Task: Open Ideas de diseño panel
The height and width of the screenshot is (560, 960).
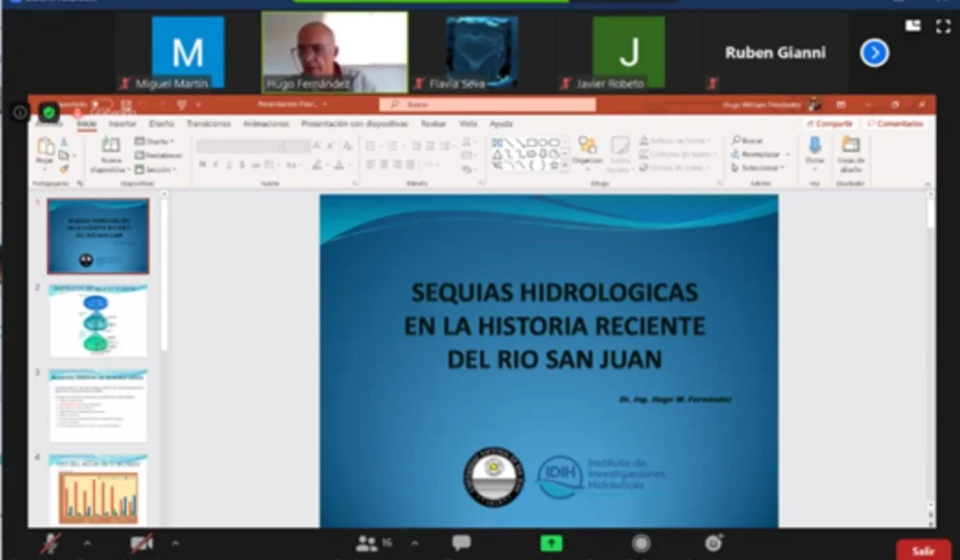Action: pyautogui.click(x=850, y=151)
